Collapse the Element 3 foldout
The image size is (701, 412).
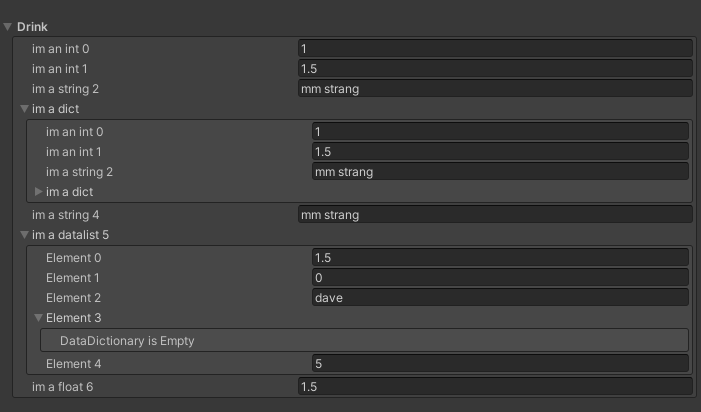click(39, 318)
